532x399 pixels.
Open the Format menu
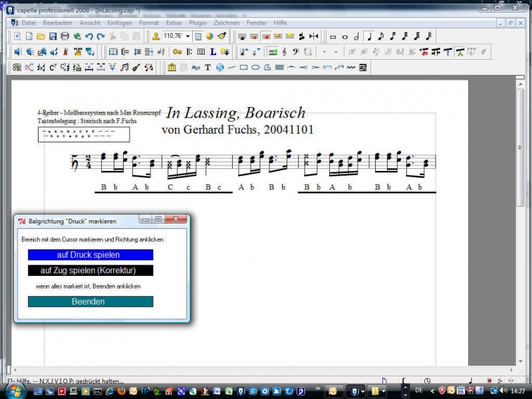point(149,23)
